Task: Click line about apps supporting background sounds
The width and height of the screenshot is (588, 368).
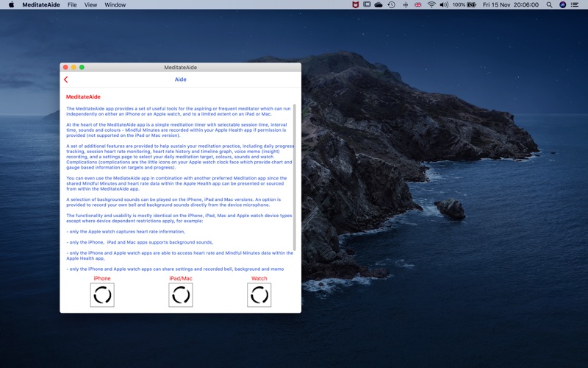Action: coord(140,242)
